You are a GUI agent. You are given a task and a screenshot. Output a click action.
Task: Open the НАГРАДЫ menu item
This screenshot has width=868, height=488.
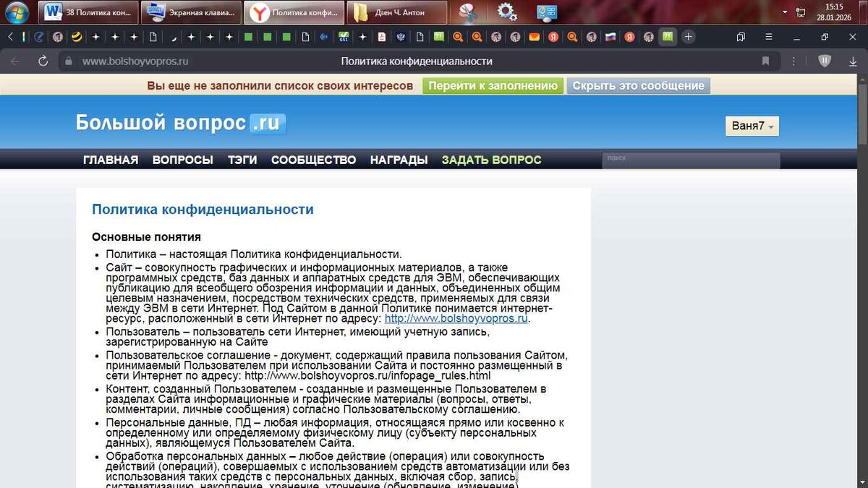click(399, 160)
